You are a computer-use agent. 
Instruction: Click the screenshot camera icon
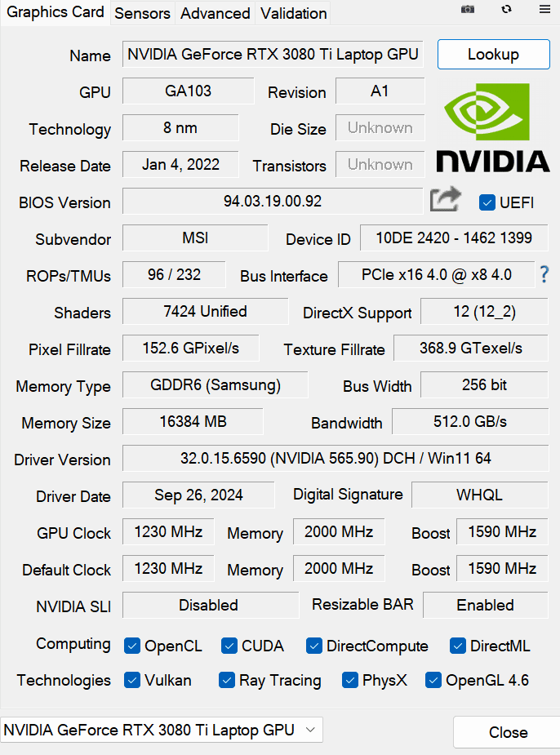click(468, 9)
